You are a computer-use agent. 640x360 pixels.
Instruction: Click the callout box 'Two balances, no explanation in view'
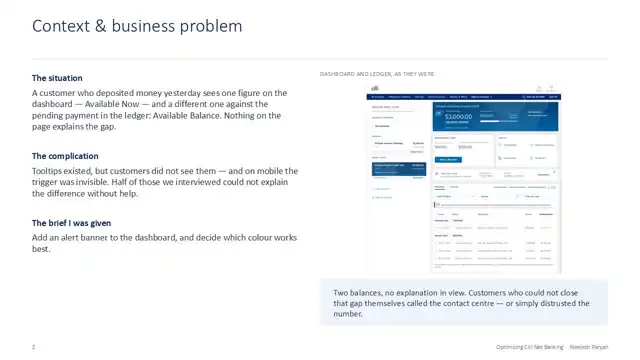[x=464, y=302]
